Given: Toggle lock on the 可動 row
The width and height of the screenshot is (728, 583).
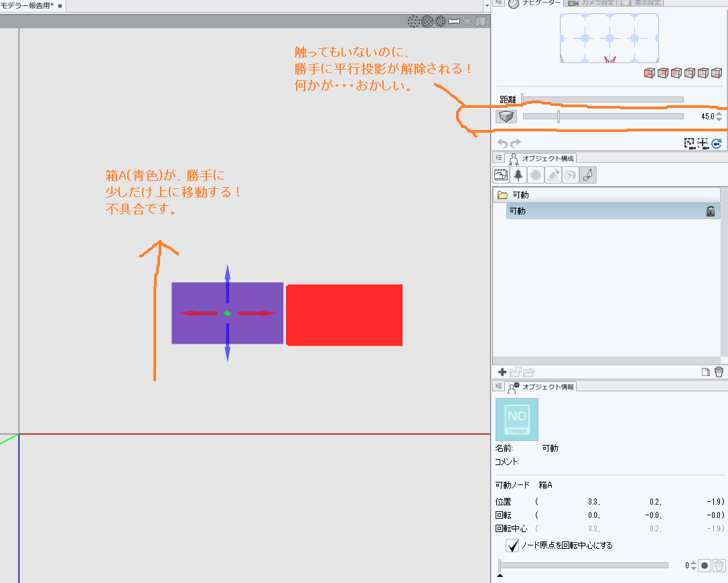Looking at the screenshot, I should click(x=711, y=211).
